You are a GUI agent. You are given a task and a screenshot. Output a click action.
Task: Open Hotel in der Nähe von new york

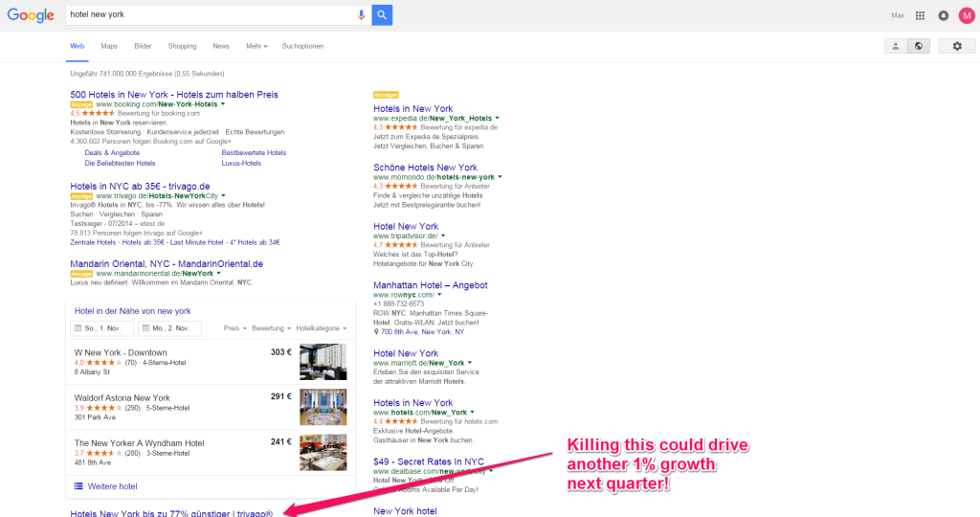[x=132, y=311]
